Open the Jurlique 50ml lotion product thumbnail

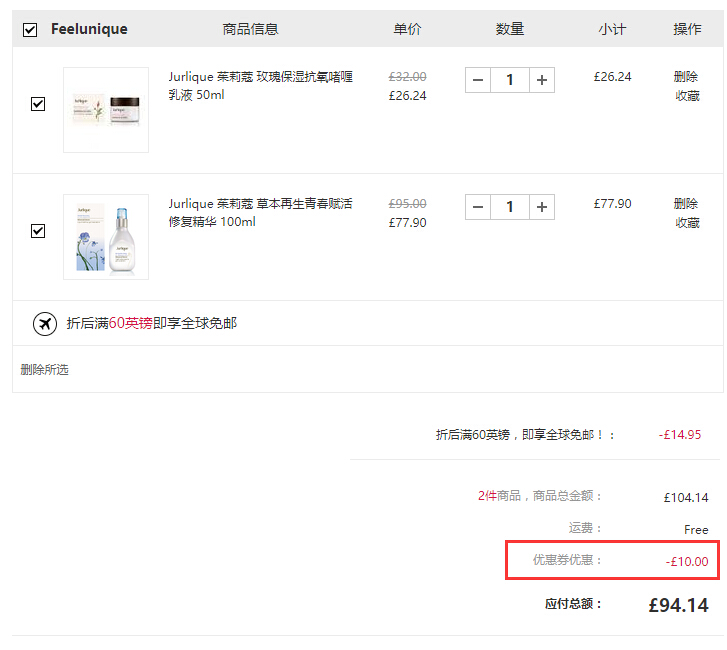pos(106,110)
